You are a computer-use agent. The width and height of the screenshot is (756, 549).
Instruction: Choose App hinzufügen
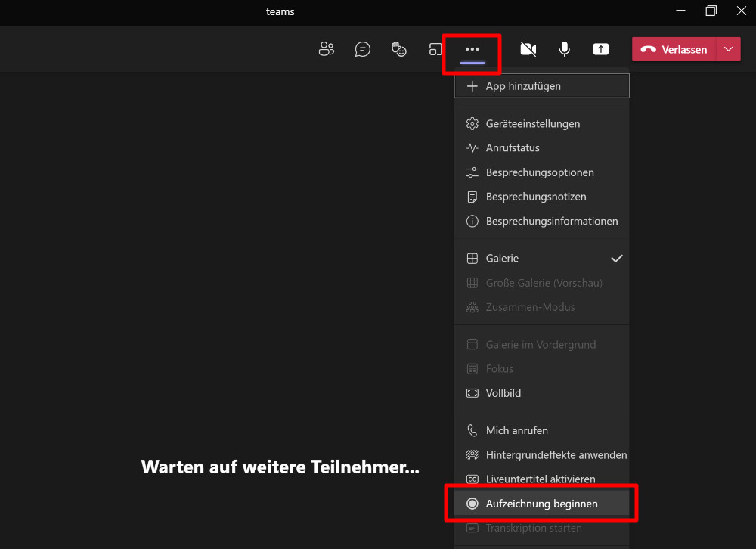coord(542,86)
